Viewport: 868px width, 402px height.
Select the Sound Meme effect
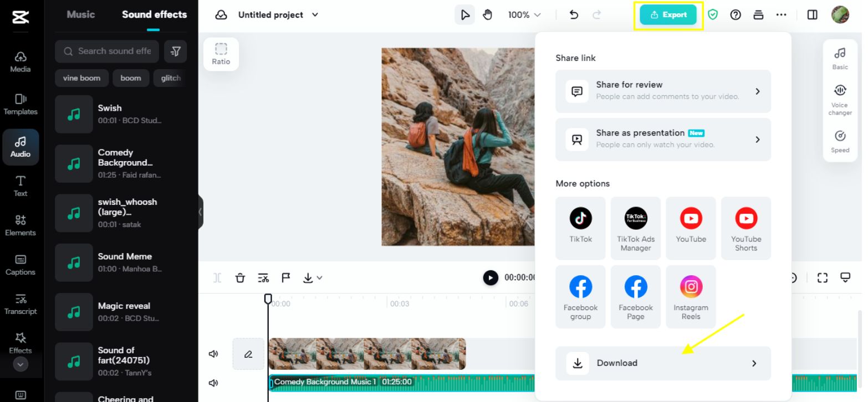[120, 262]
